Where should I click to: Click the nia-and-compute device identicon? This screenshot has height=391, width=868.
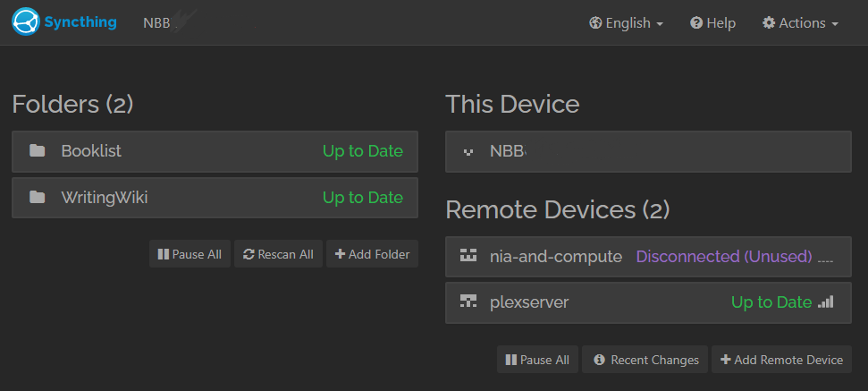click(x=468, y=256)
